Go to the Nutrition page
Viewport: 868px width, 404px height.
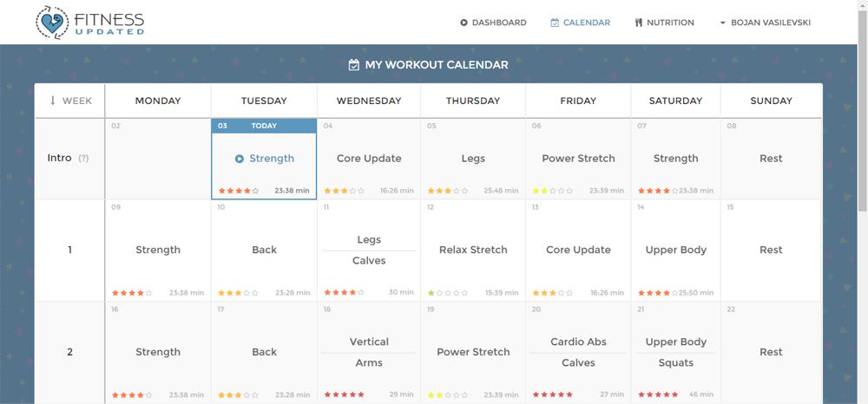tap(670, 23)
